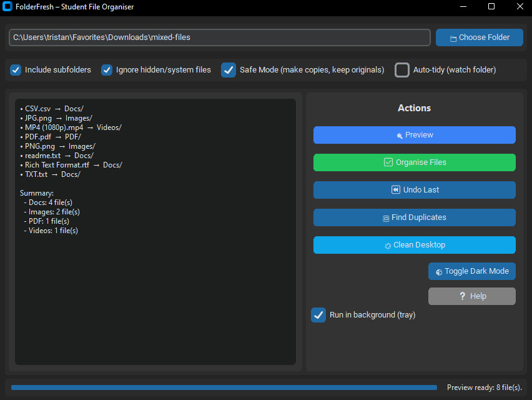Toggle Ignore hidden/system files checkbox
This screenshot has height=400, width=532.
(x=107, y=70)
